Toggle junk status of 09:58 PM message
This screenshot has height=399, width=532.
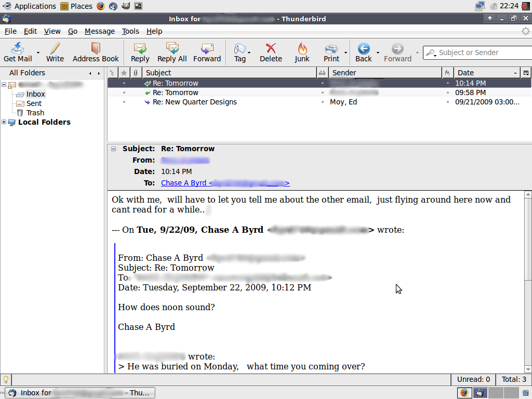click(x=447, y=92)
